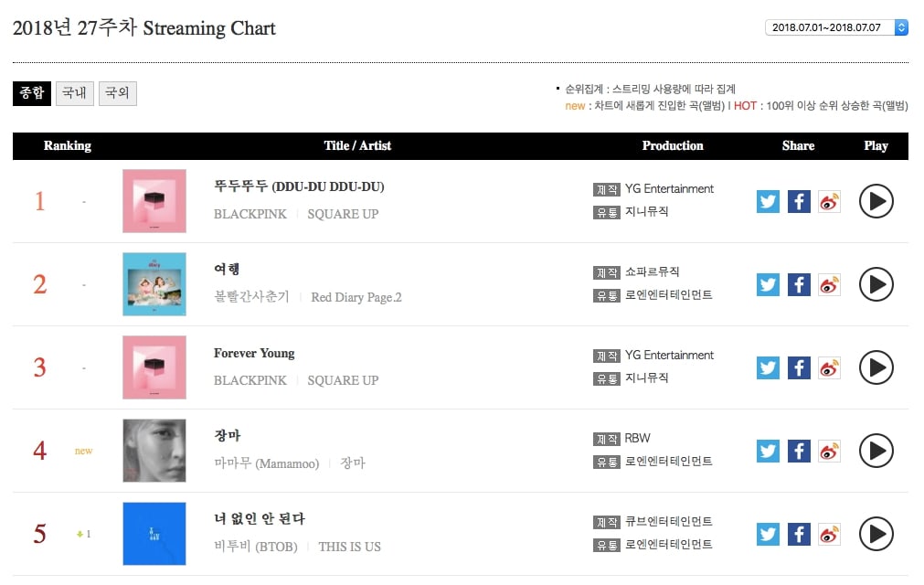
Task: Switch to the 국외 tab
Action: 117,93
